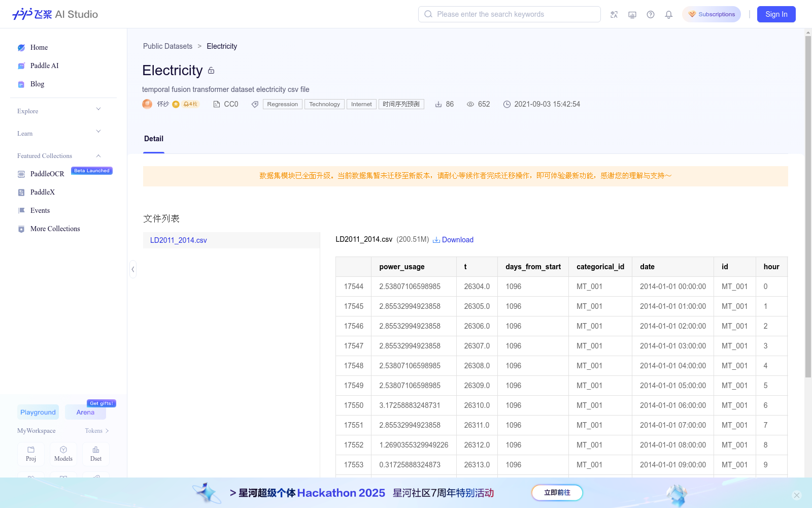This screenshot has height=508, width=812.
Task: Select the Internet tag
Action: point(361,104)
